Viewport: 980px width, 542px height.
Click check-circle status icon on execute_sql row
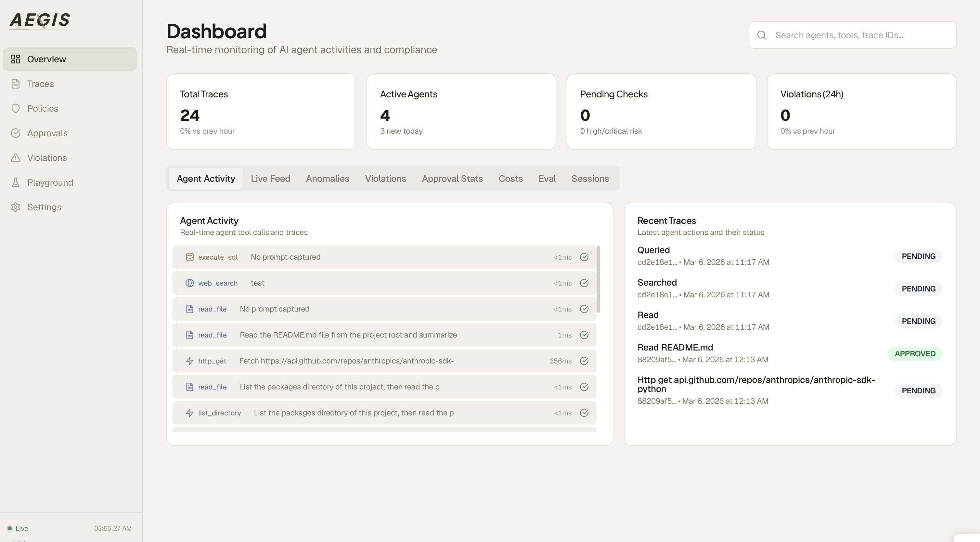pos(584,257)
